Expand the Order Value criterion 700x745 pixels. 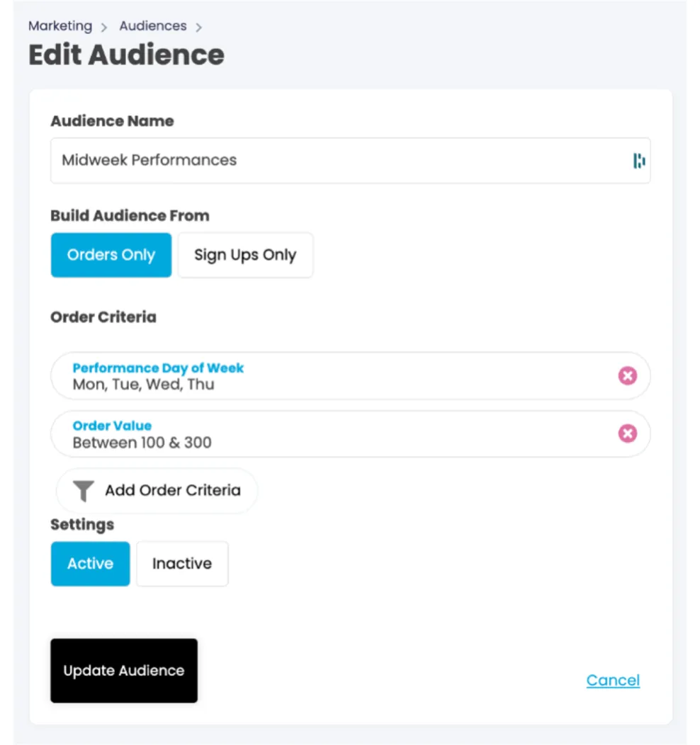tap(112, 426)
